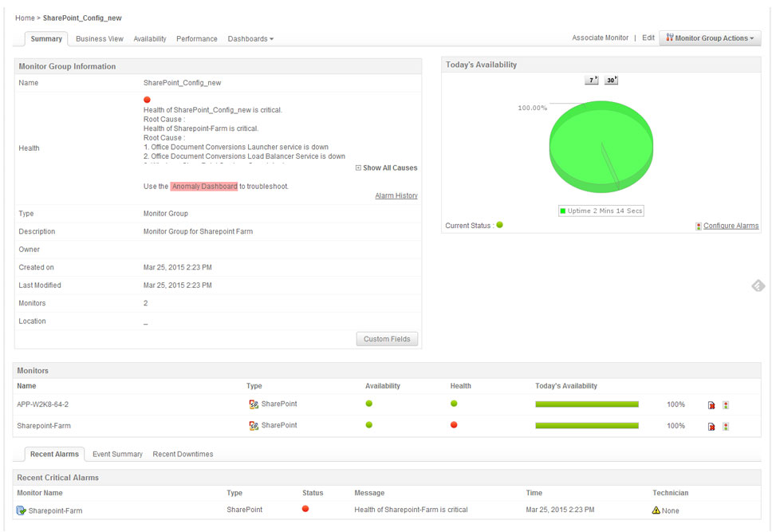Expand Show All Causes
The image size is (772, 532).
[386, 167]
